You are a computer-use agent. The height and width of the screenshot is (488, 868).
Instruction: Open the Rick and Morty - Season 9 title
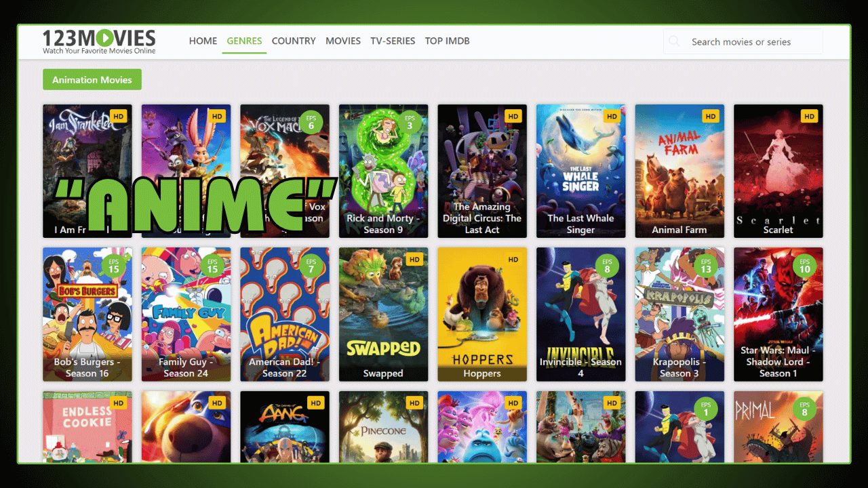click(x=384, y=224)
